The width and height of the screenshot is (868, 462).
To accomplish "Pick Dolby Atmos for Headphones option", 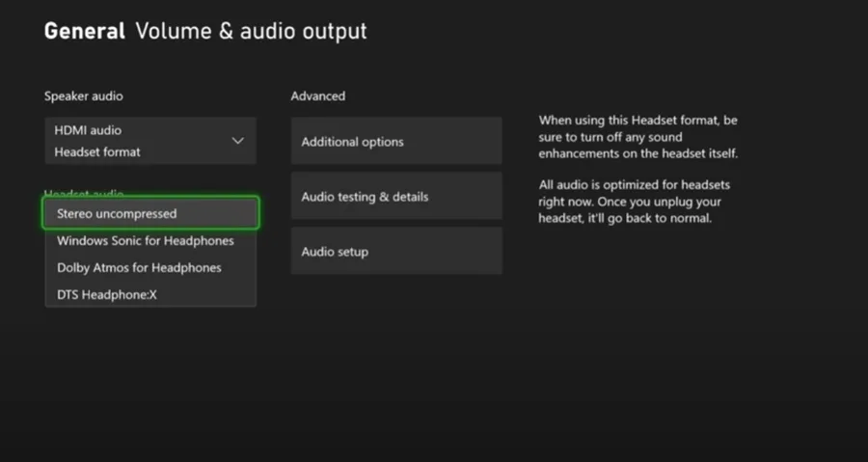I will click(x=139, y=267).
